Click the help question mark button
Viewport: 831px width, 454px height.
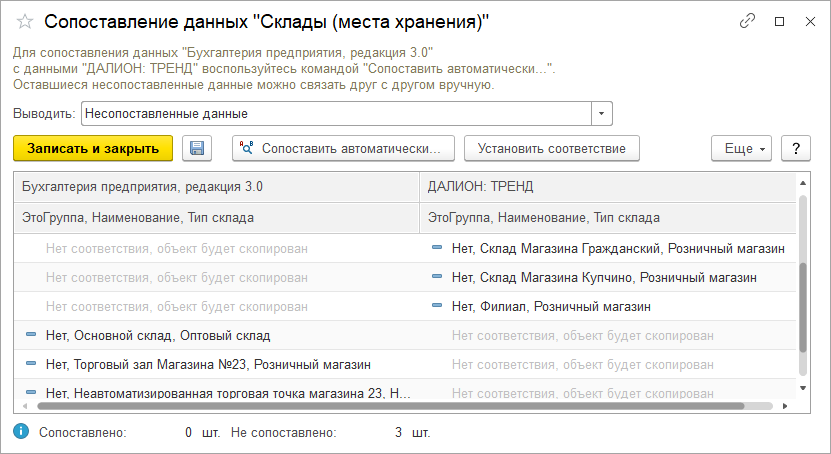(x=795, y=149)
